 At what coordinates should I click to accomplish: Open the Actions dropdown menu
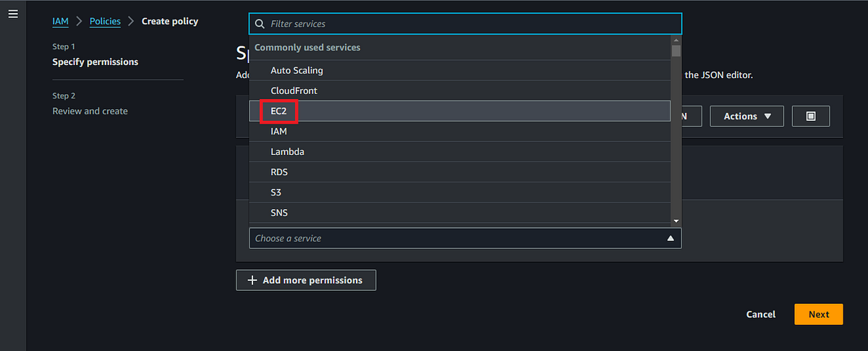(x=746, y=117)
